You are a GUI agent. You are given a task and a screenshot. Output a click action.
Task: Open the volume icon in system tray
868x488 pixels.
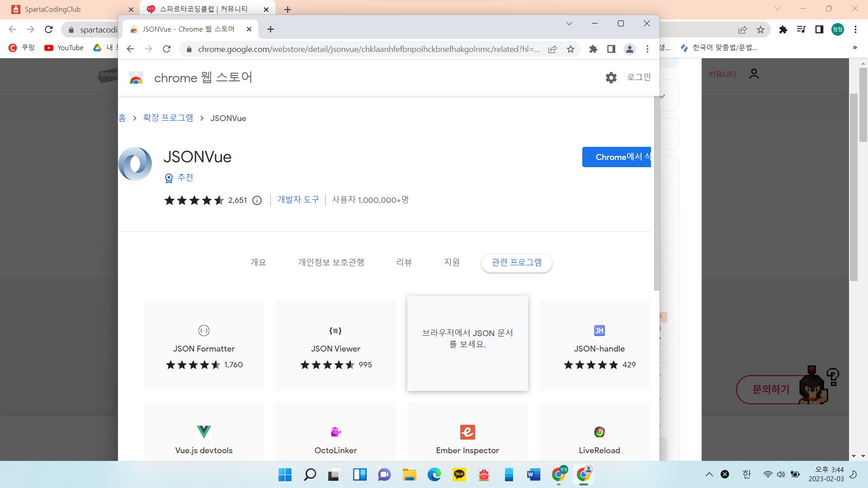781,474
